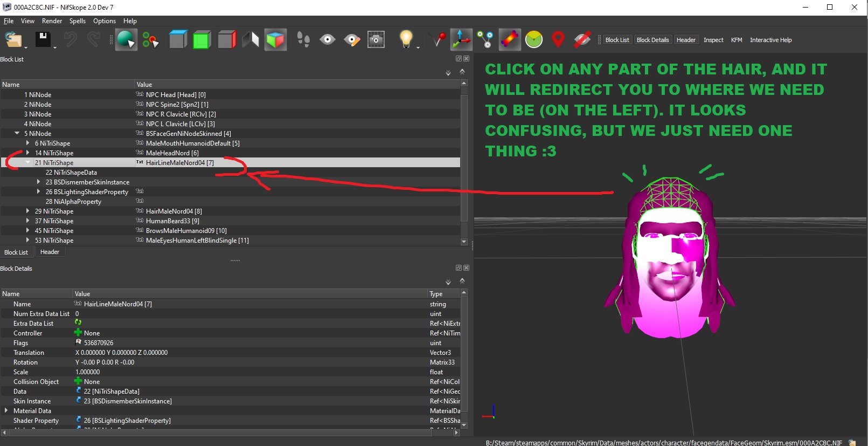
Task: Select Perspective view colored cube
Action: 275,40
